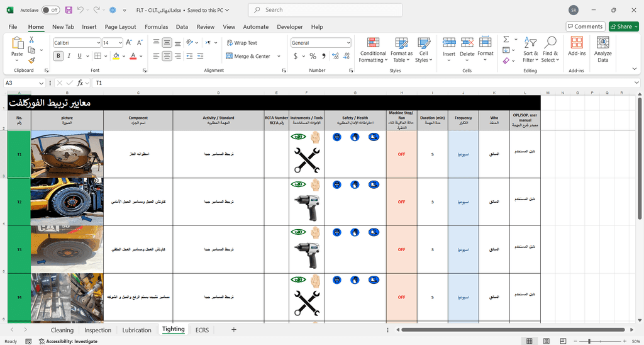The height and width of the screenshot is (345, 644).
Task: Switch to the Lubrication sheet tab
Action: (x=136, y=330)
